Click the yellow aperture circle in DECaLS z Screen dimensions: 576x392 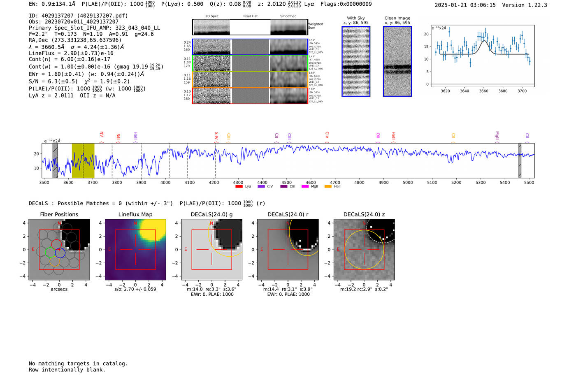(364, 250)
